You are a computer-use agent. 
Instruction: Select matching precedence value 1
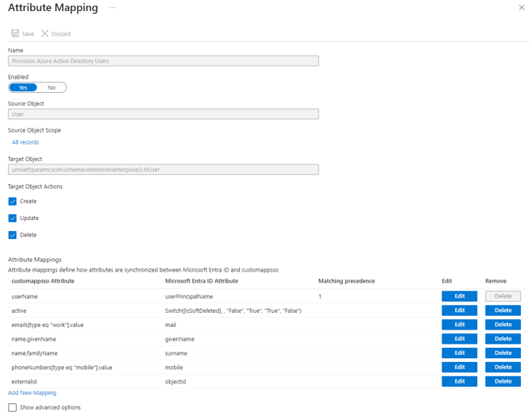click(320, 296)
